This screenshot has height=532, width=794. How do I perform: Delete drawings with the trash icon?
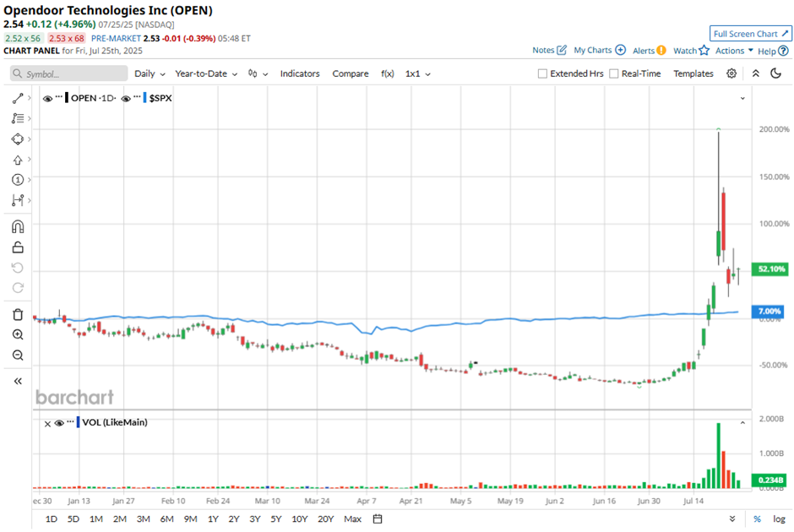point(18,314)
